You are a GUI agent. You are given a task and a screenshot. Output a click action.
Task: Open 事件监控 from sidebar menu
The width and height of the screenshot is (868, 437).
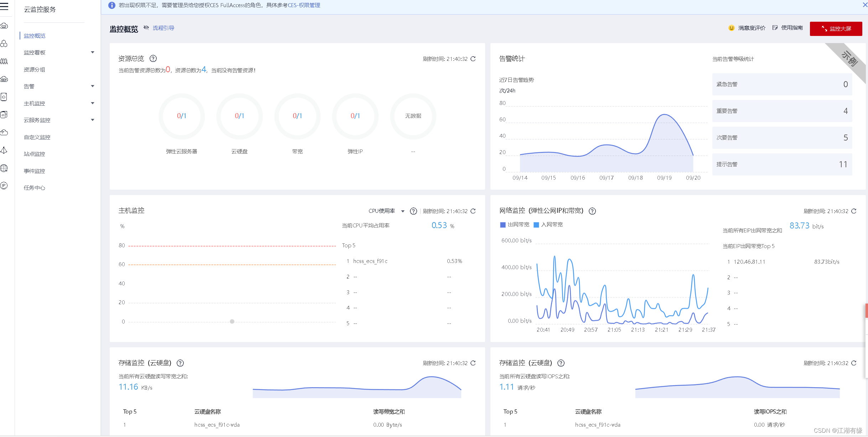35,171
